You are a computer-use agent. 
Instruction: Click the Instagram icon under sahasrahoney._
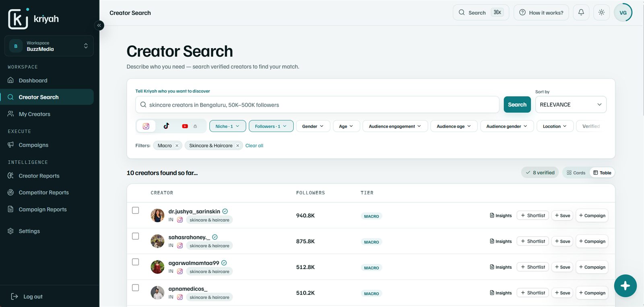(x=180, y=245)
